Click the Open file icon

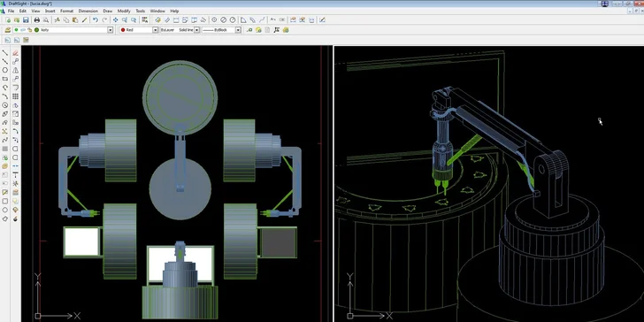click(x=17, y=19)
